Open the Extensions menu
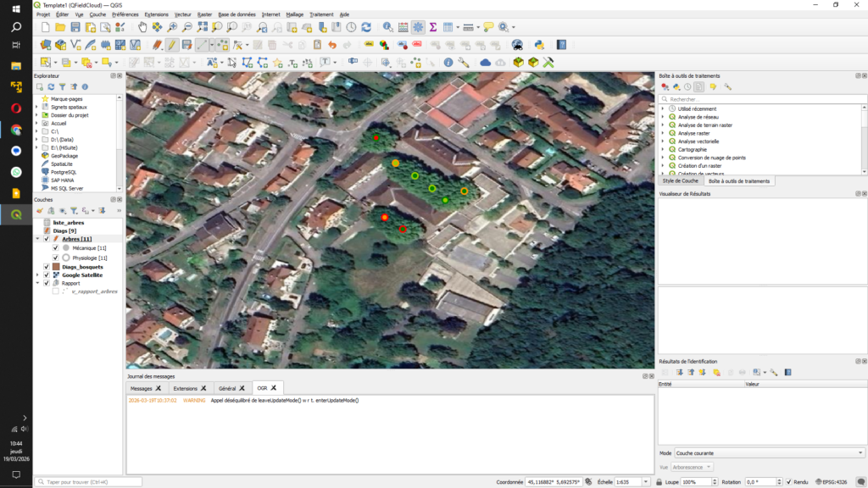Viewport: 868px width, 488px height. (x=156, y=14)
